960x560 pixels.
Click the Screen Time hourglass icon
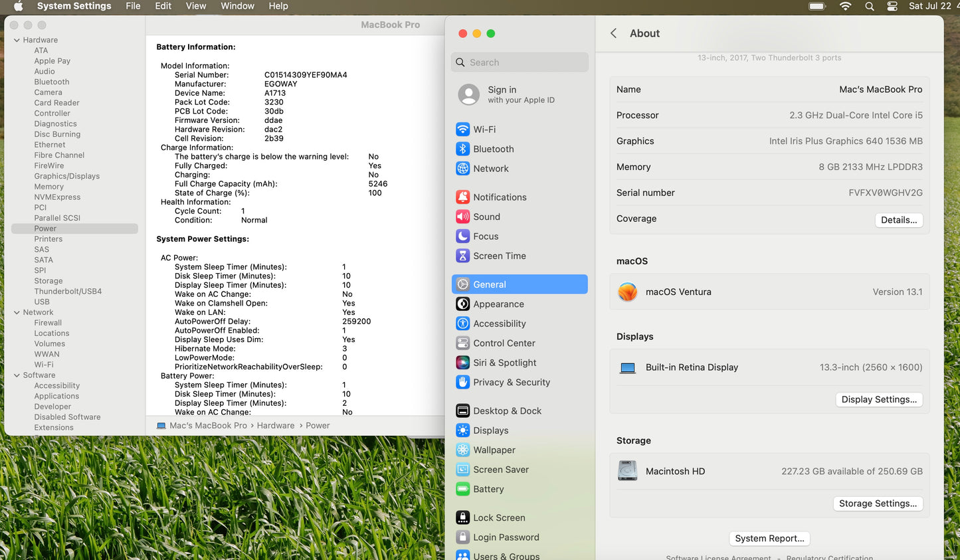463,256
